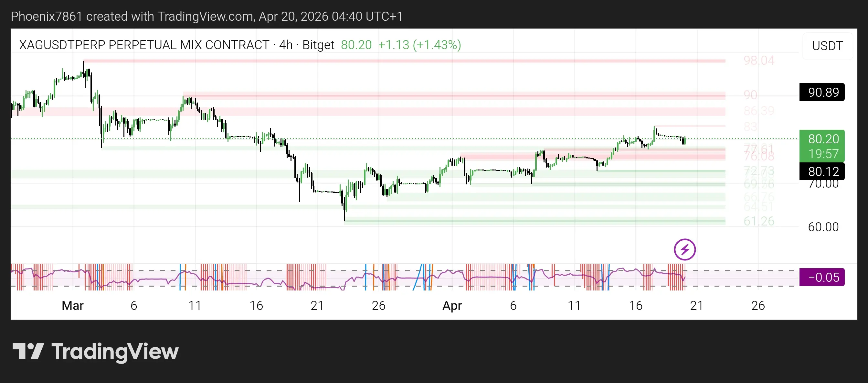Click the faded 86.39 zone label
Image resolution: width=868 pixels, height=383 pixels.
pos(759,111)
